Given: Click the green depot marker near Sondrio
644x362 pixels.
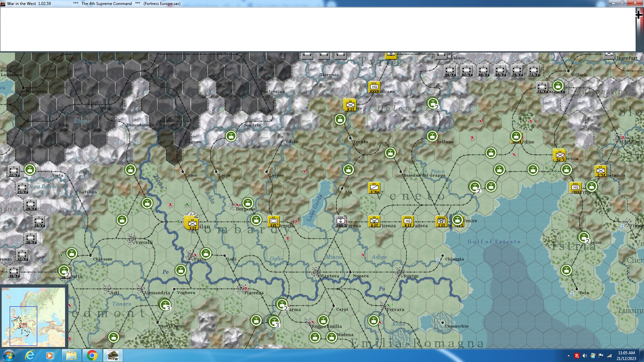Looking at the screenshot, I should tap(231, 136).
